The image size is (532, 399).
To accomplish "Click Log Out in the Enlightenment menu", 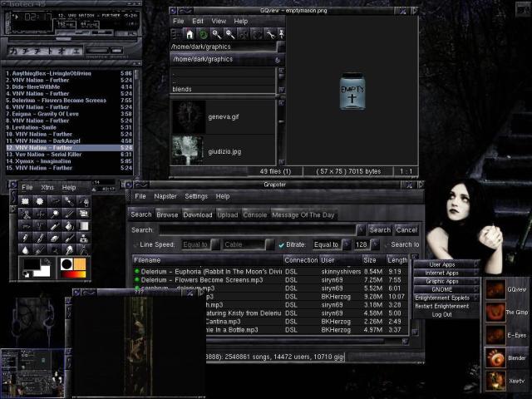I will tap(442, 314).
